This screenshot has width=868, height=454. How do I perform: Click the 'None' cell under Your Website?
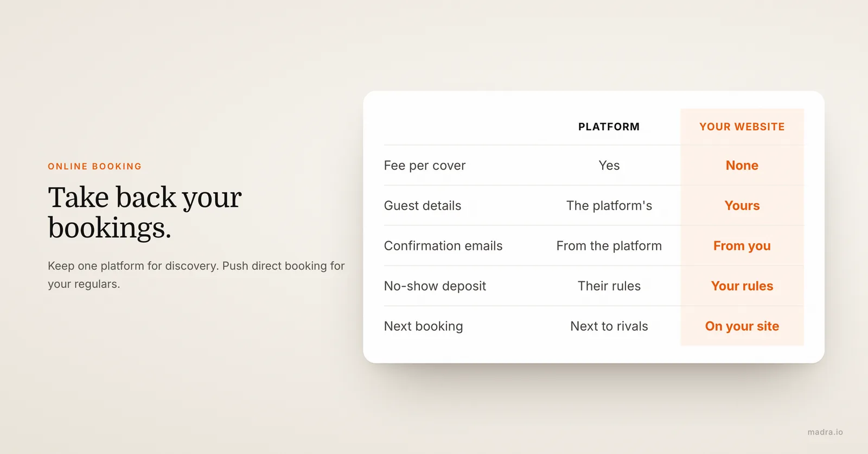tap(742, 166)
